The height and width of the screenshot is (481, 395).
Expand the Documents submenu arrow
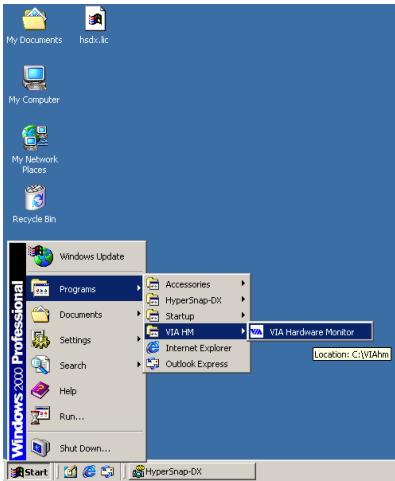pos(139,313)
